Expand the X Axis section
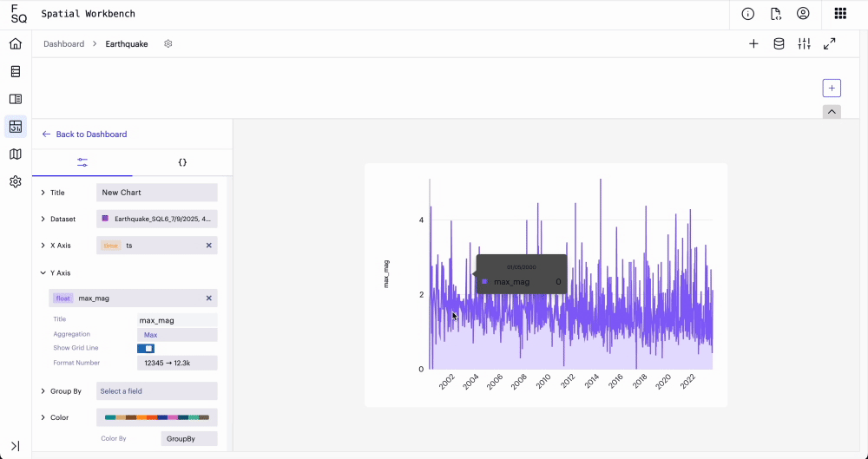Viewport: 868px width, 459px height. [43, 246]
